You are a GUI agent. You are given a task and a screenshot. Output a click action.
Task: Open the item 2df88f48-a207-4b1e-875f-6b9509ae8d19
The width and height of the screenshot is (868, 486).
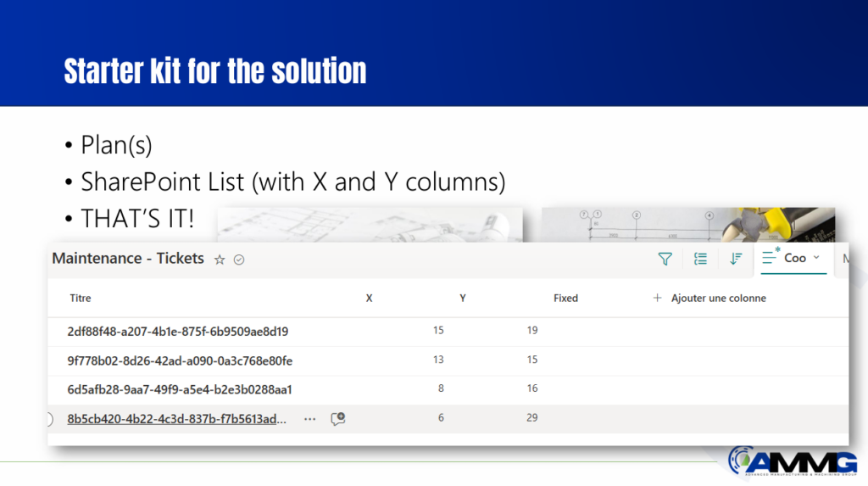(x=178, y=331)
